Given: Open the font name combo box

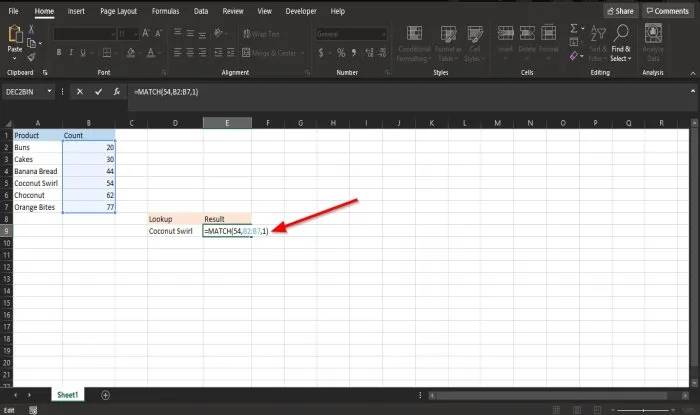Looking at the screenshot, I should [x=85, y=34].
